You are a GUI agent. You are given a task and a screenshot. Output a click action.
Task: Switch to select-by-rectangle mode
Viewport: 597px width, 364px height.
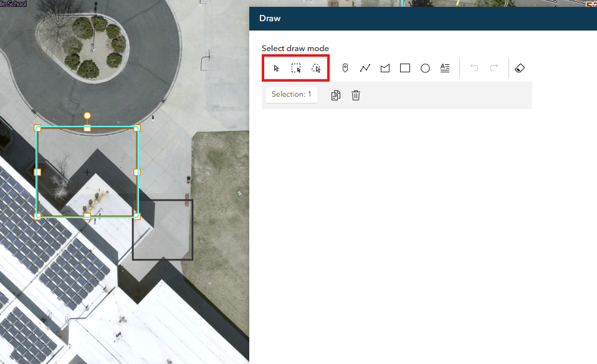click(296, 68)
